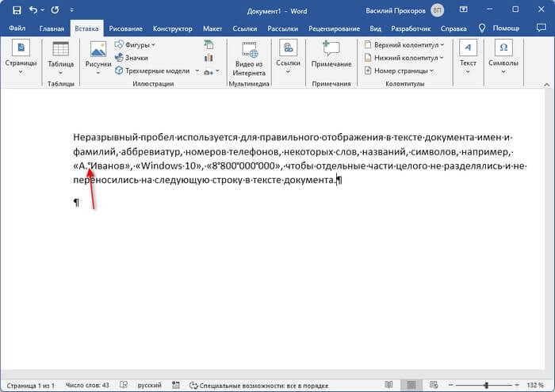Insert a SmartArt graphic
555x392 pixels.
coord(209,44)
